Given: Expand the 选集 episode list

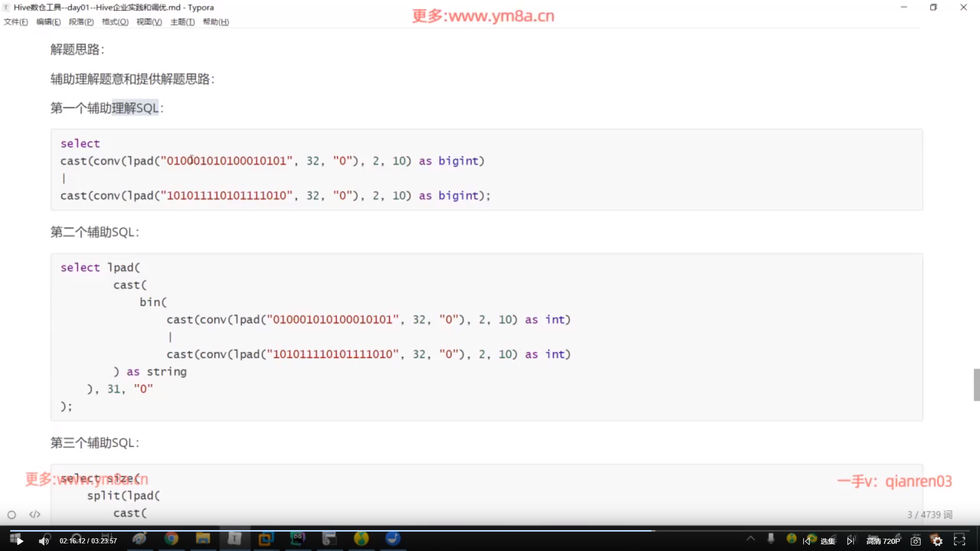Looking at the screenshot, I should coord(828,541).
